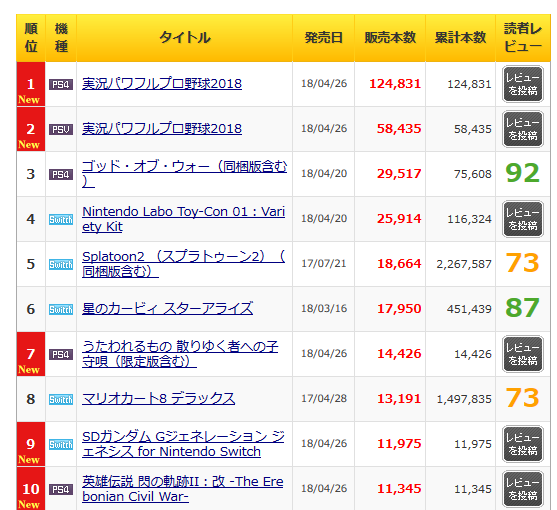557x510 pixels.
Task: Post a review for rank 1 game
Action: point(523,84)
